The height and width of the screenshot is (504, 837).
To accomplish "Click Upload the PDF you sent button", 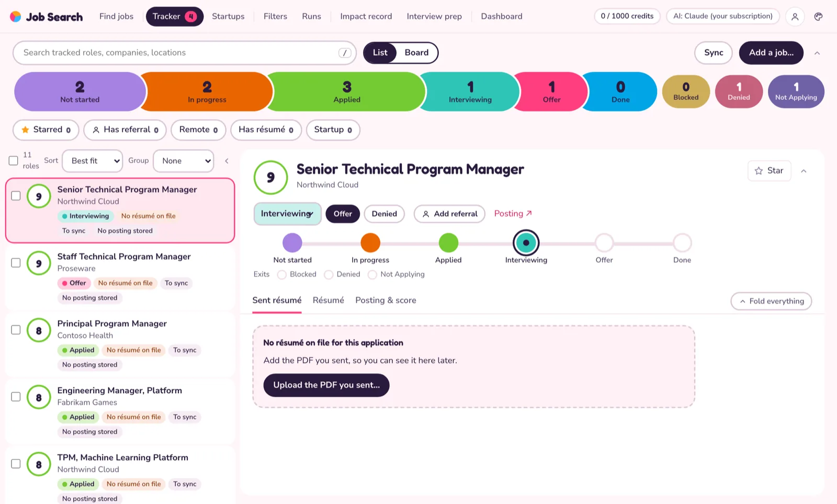I will point(326,385).
